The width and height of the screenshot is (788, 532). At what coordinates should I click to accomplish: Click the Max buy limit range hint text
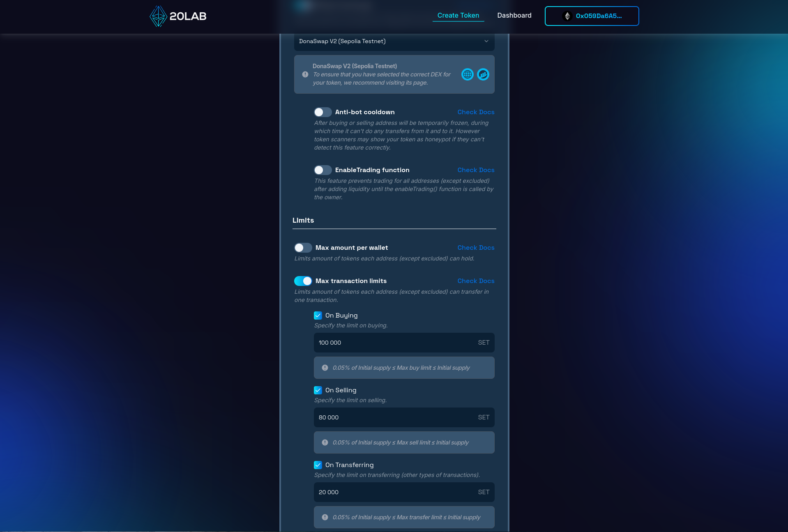(x=401, y=368)
